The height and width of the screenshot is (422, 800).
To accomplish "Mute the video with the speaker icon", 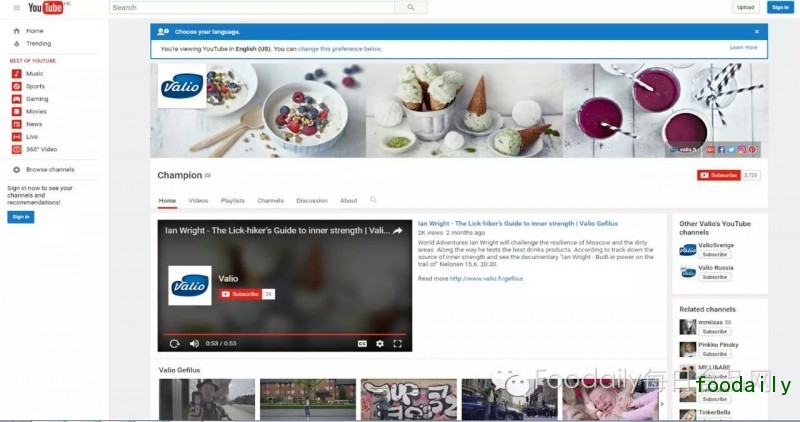I will pos(194,343).
